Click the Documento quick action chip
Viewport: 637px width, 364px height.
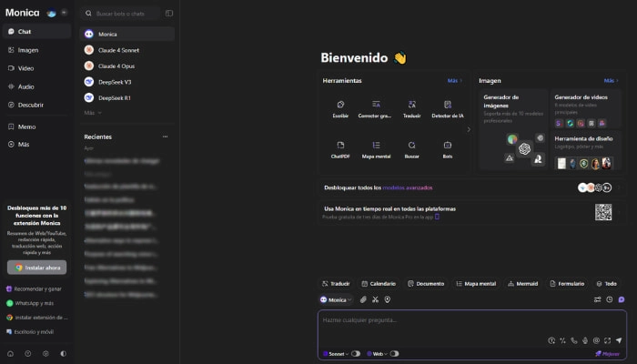(x=426, y=284)
